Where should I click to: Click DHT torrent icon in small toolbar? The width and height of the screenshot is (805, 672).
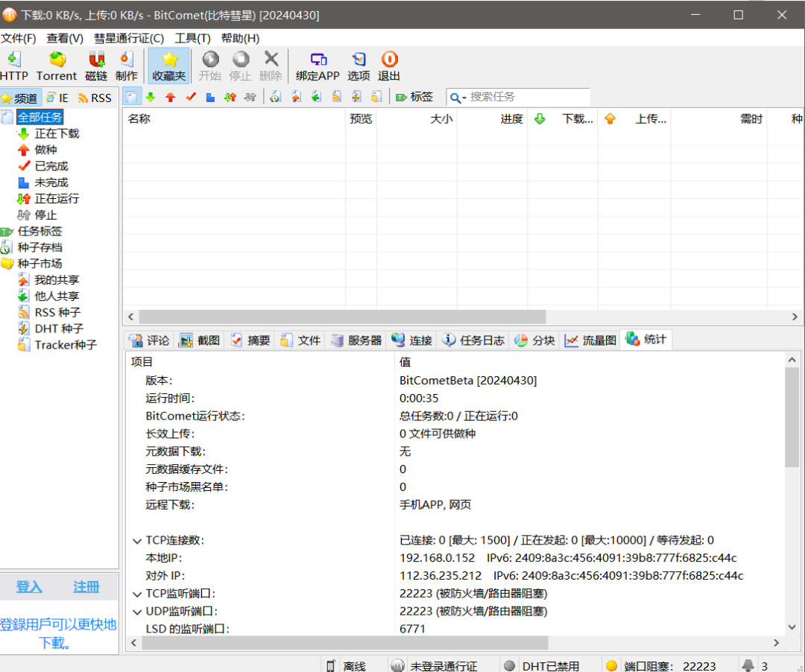point(356,97)
